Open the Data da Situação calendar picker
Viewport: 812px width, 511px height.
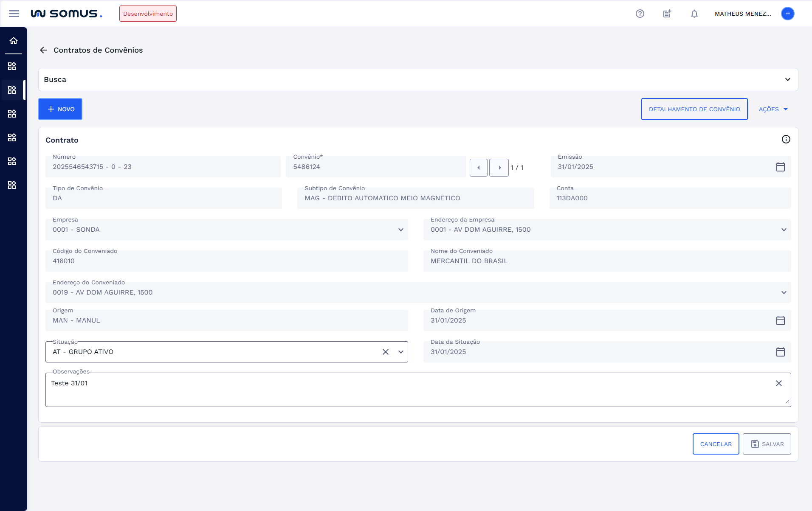click(x=781, y=352)
